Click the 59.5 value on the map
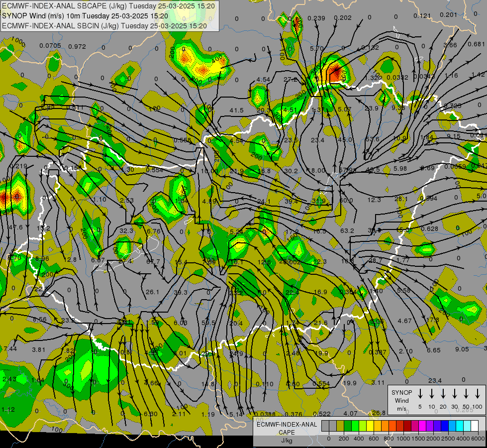This screenshot has height=448, width=487. click(x=208, y=323)
